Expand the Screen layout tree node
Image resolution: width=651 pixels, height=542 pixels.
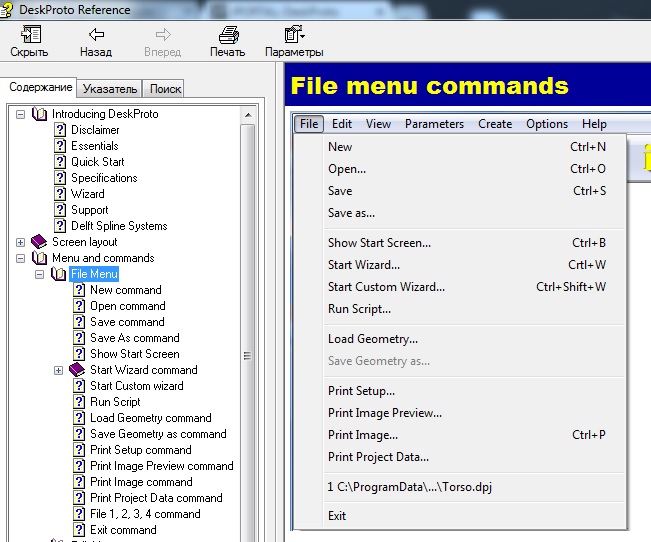(x=20, y=242)
